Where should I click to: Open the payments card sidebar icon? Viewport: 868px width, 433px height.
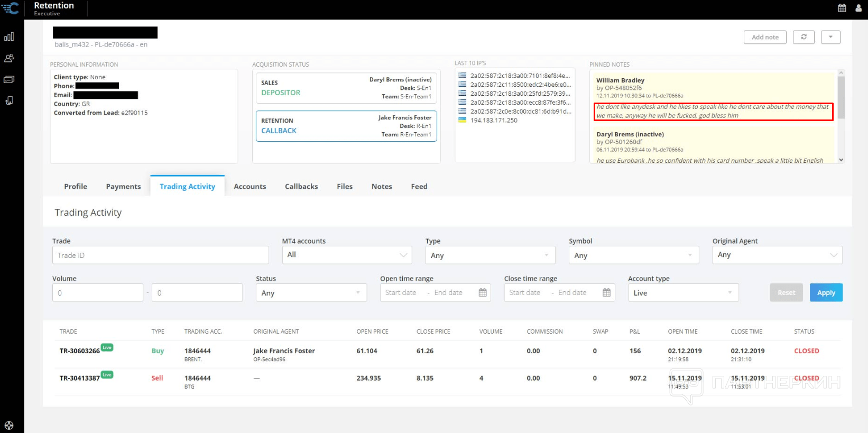[x=9, y=79]
